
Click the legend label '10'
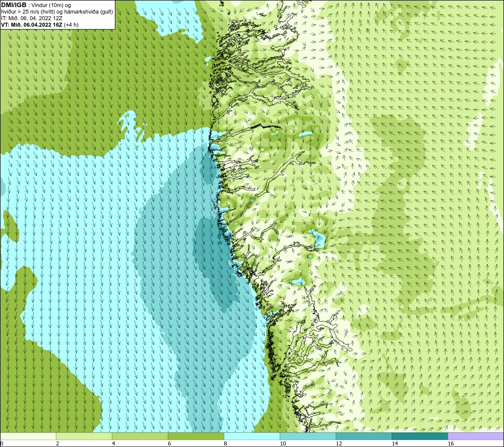click(x=283, y=444)
